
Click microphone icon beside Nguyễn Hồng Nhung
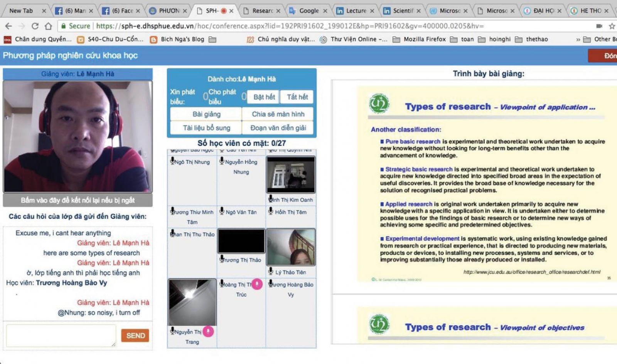pyautogui.click(x=222, y=161)
